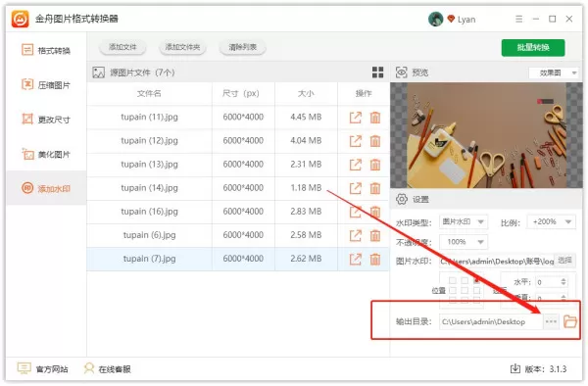Screen dimensions: 588x386
Task: Click the 1.18 MB size cell
Action: click(x=306, y=188)
